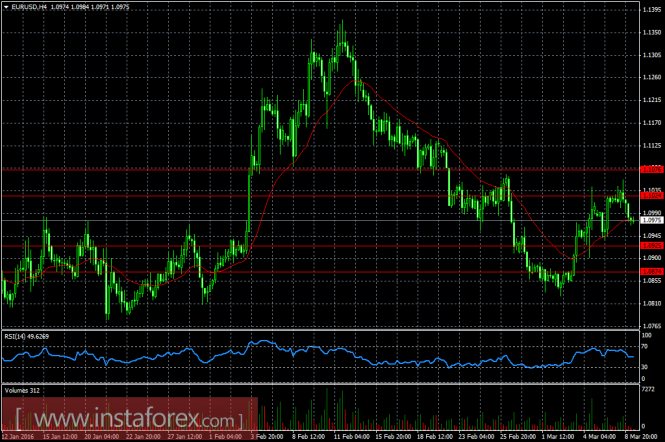Click the 8 Feb 12:00 time label
The image size is (665, 442).
tap(308, 436)
